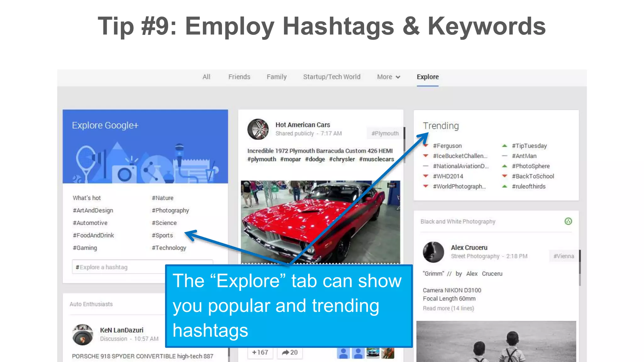Click the car thumbnail avatar under post
The height and width of the screenshot is (362, 644).
click(373, 353)
